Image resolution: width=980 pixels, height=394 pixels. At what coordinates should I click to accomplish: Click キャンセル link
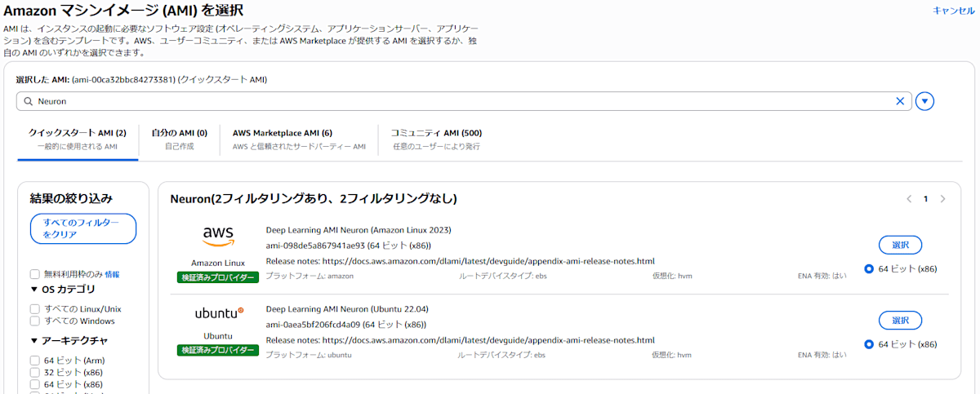pos(953,11)
